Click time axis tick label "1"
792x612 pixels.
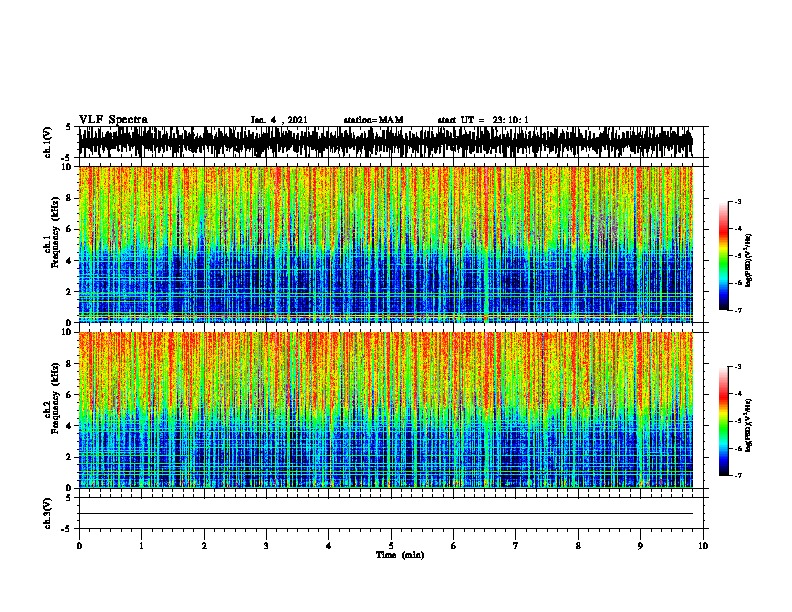pyautogui.click(x=141, y=546)
